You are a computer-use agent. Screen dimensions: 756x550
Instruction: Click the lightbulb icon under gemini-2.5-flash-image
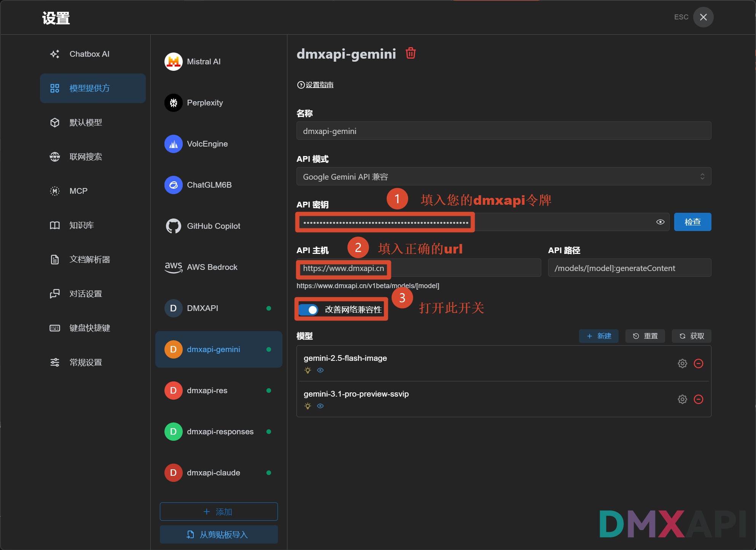[x=308, y=370]
